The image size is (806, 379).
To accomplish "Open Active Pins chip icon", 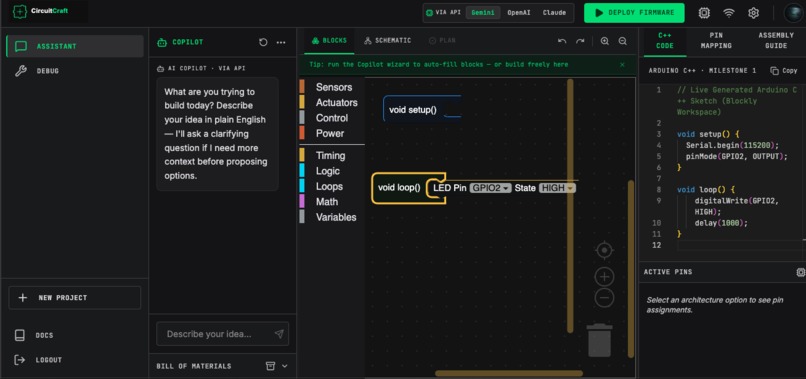I will pyautogui.click(x=800, y=272).
